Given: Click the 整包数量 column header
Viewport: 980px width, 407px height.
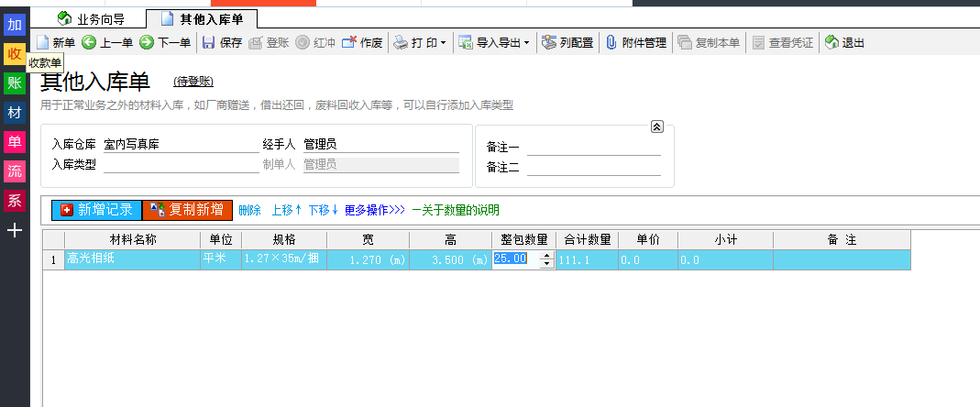Looking at the screenshot, I should (524, 240).
